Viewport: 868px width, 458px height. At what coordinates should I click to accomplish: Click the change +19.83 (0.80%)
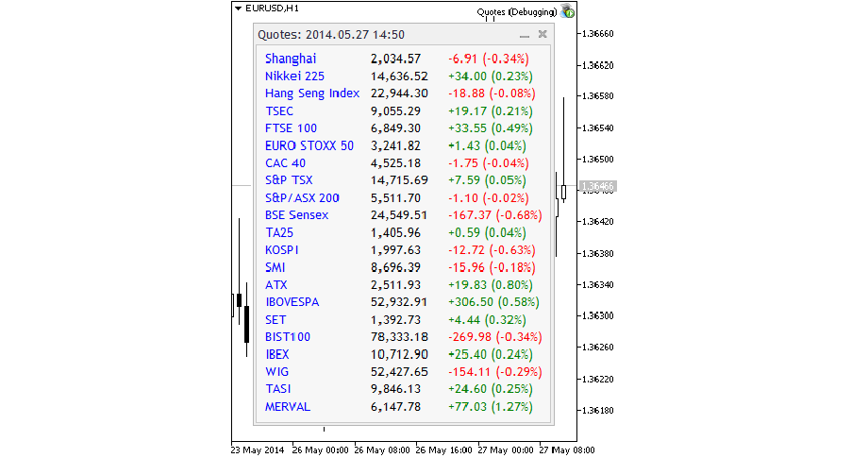coord(491,285)
